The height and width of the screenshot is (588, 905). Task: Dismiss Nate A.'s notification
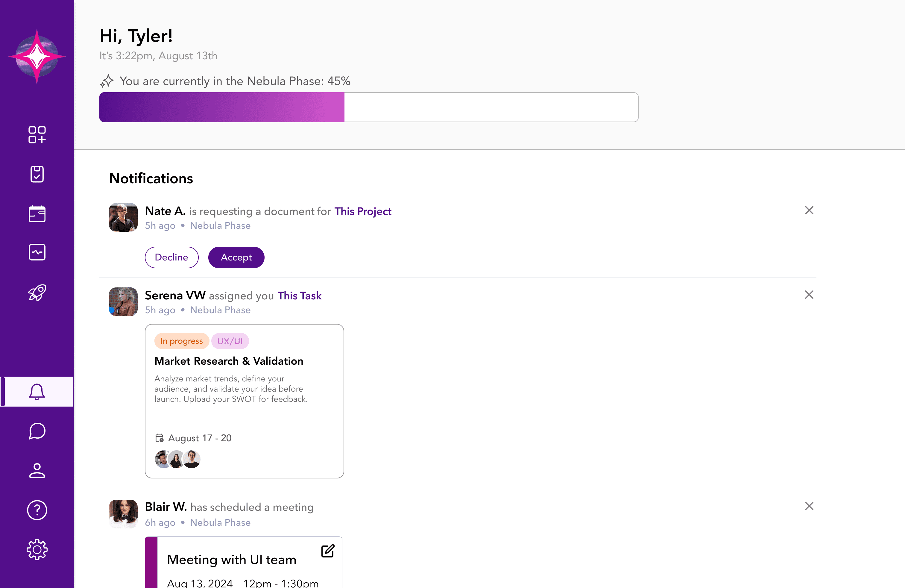(809, 210)
